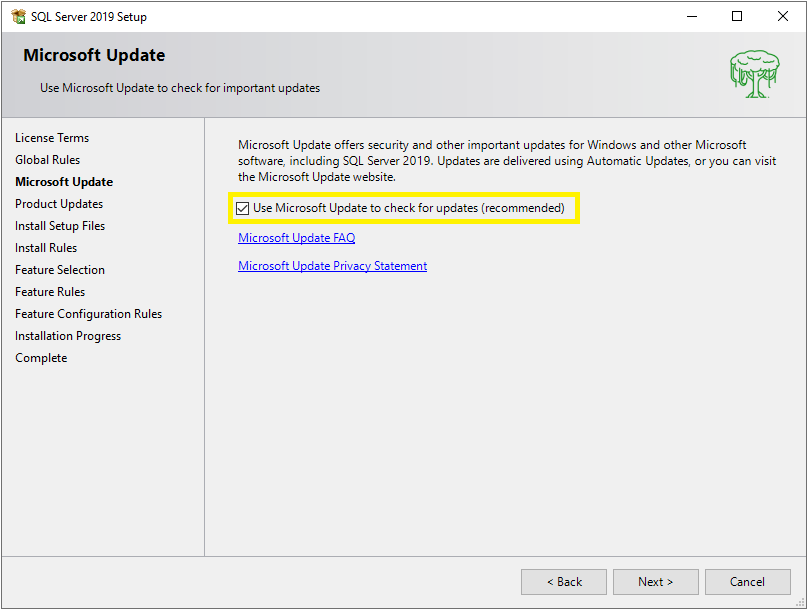Click the Microsoft Update description paragraph
The width and height of the screenshot is (808, 610).
tap(507, 161)
